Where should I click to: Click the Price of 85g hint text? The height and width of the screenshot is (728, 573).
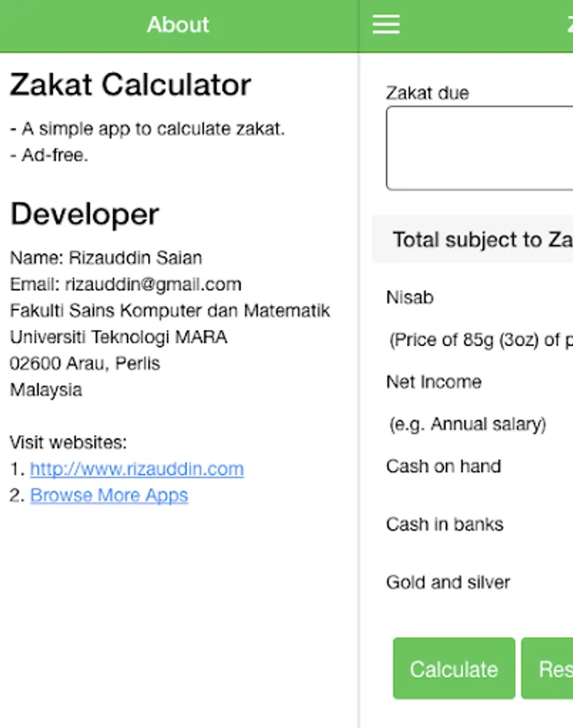pos(480,340)
